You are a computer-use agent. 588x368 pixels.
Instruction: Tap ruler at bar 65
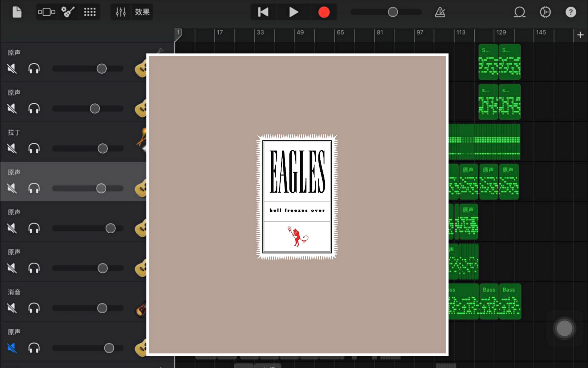pos(340,32)
